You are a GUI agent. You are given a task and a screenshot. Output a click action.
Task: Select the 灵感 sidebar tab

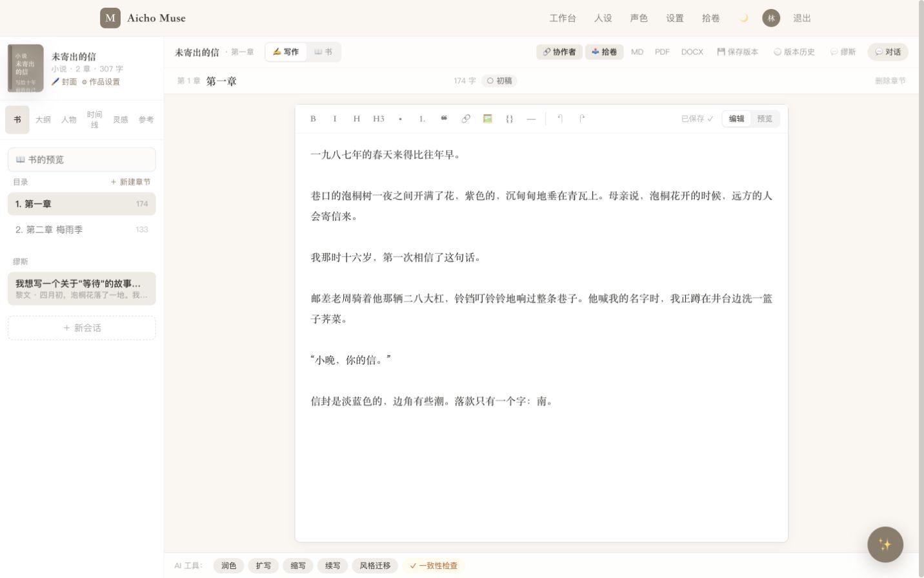(121, 119)
